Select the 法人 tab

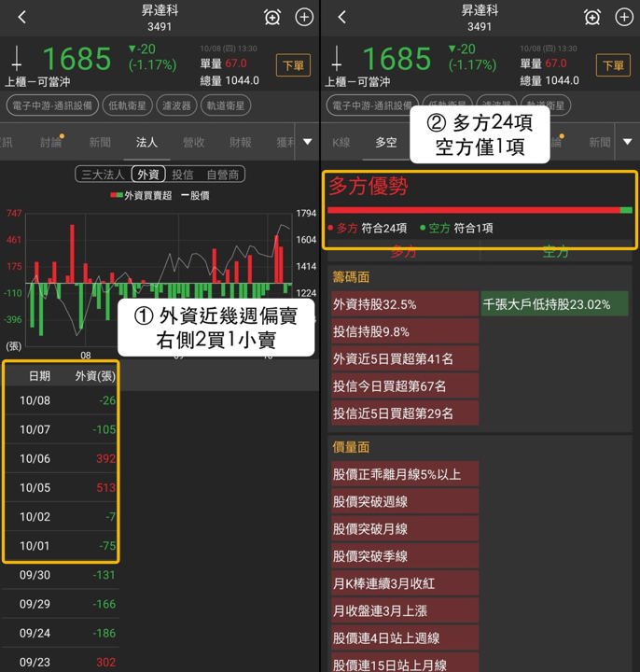click(146, 142)
